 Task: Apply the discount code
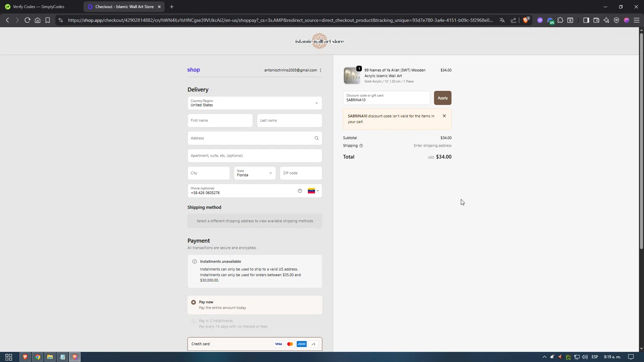443,98
